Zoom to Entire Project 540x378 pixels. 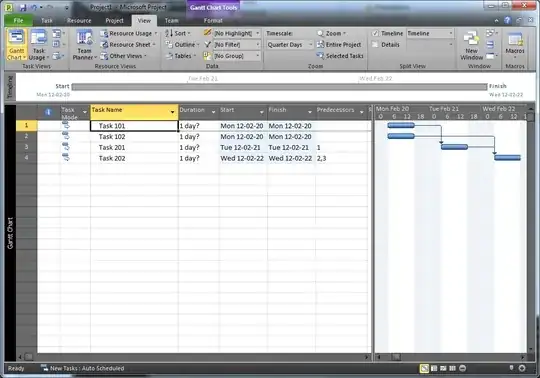click(339, 45)
